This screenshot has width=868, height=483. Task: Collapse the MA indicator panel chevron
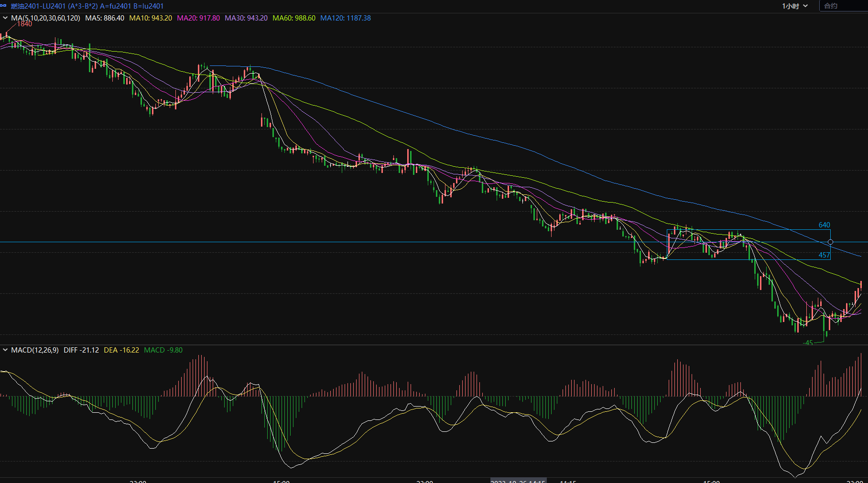[5, 18]
